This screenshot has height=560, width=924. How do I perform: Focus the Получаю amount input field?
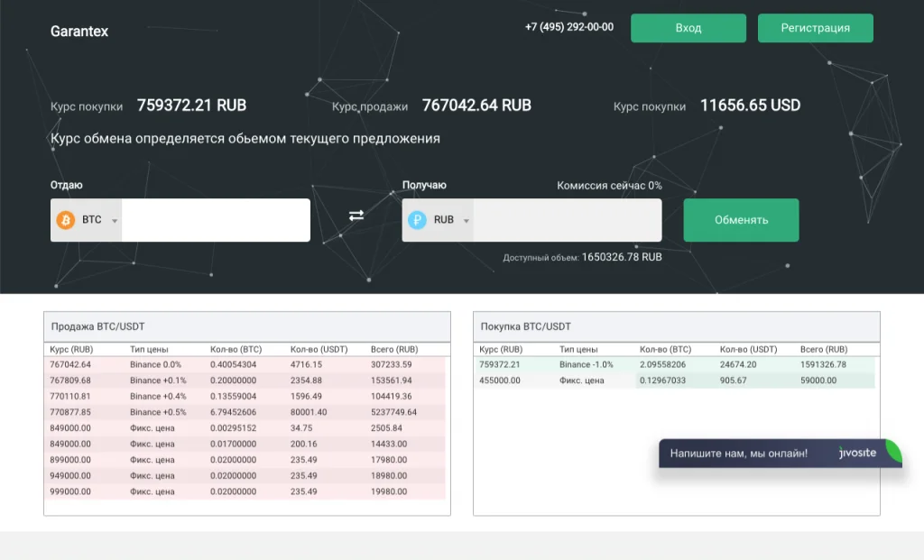coord(568,220)
